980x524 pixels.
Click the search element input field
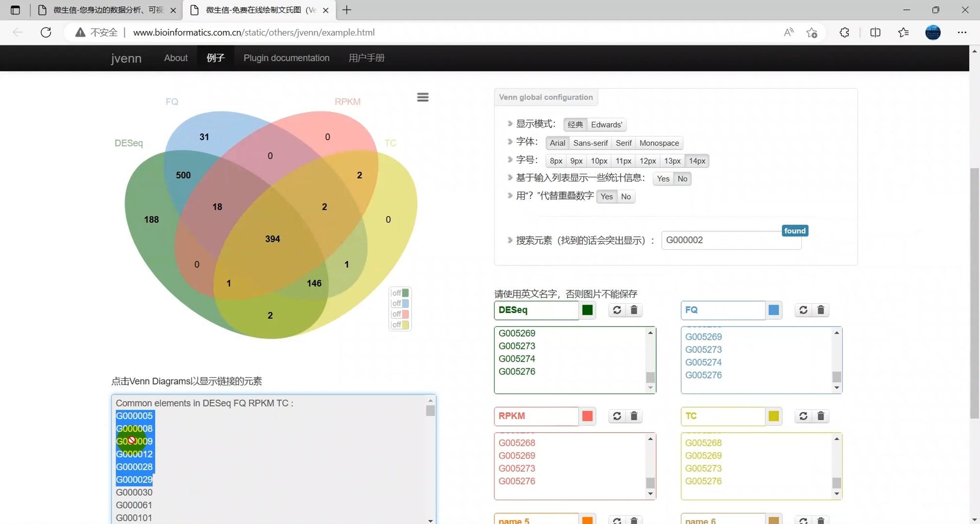click(730, 240)
